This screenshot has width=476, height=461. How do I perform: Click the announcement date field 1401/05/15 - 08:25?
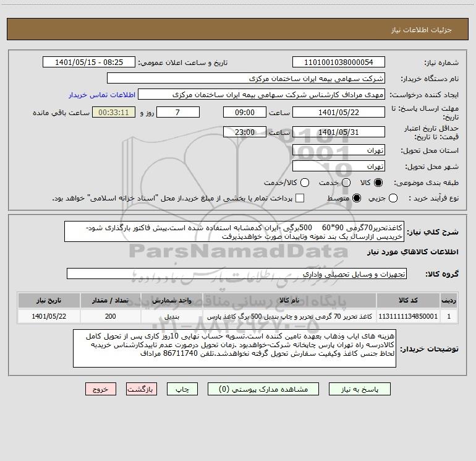[x=89, y=62]
